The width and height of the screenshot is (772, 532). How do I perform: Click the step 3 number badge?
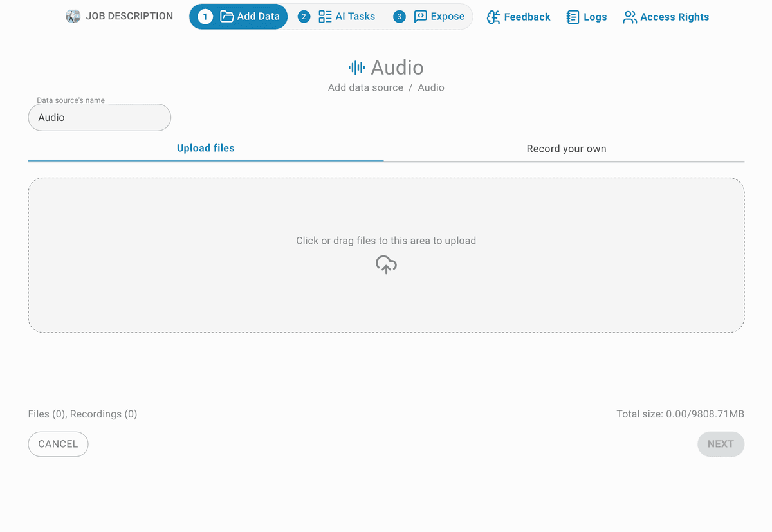click(x=400, y=17)
